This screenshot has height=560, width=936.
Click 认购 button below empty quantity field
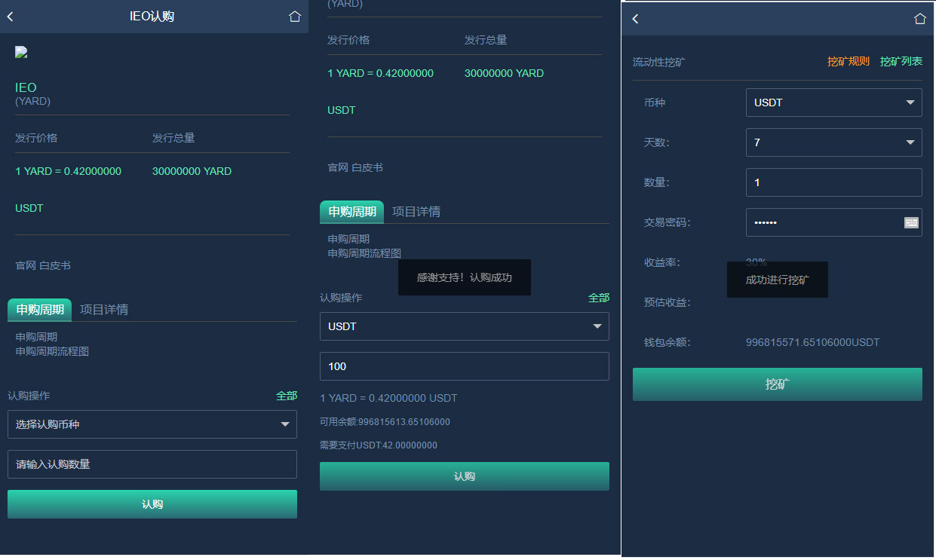(152, 504)
